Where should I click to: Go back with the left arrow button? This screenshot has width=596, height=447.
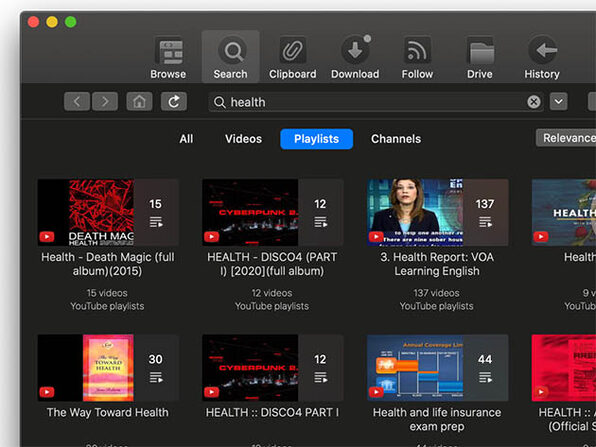pyautogui.click(x=77, y=101)
